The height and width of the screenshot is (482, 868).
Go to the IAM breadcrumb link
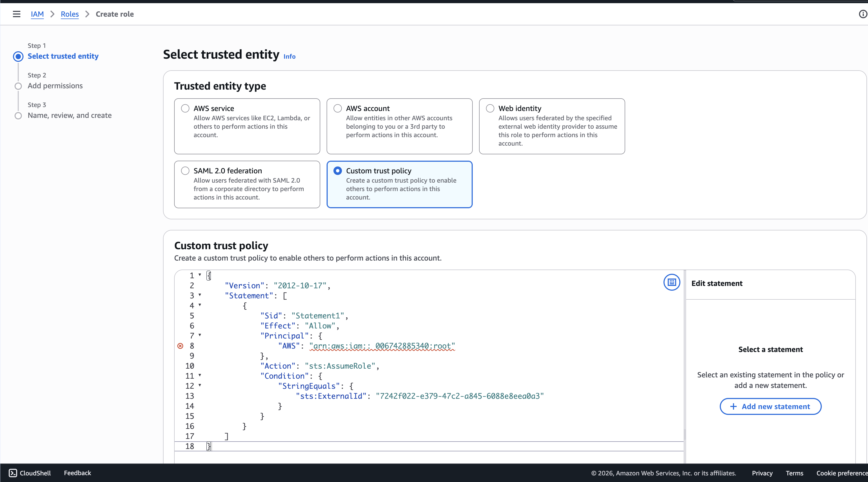37,14
